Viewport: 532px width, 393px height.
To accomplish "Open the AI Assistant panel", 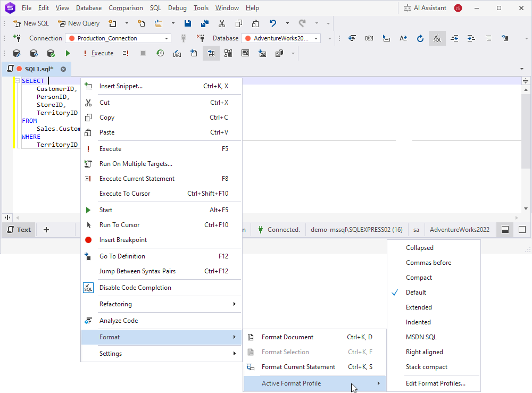I will 425,8.
